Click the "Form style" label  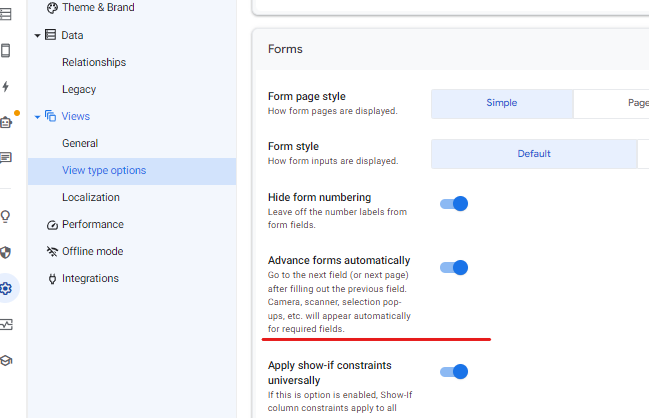coord(293,147)
